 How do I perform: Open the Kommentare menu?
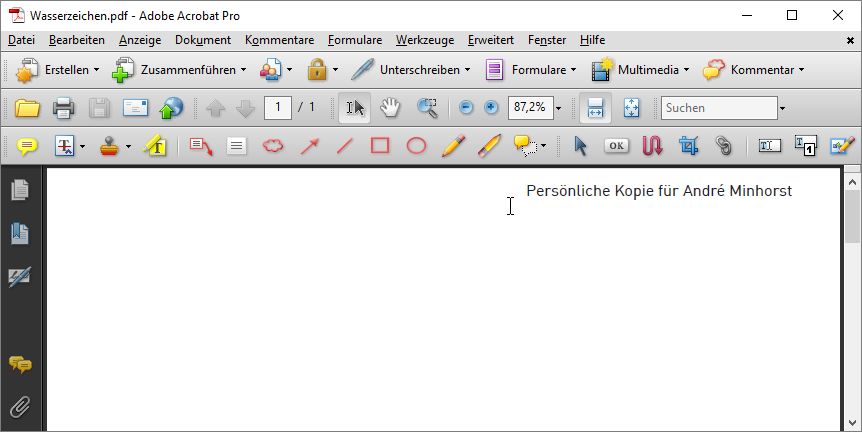(x=279, y=40)
